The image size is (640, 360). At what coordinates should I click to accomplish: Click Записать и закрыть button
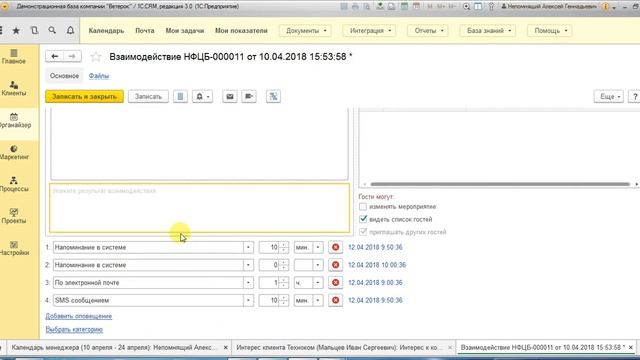tap(84, 96)
